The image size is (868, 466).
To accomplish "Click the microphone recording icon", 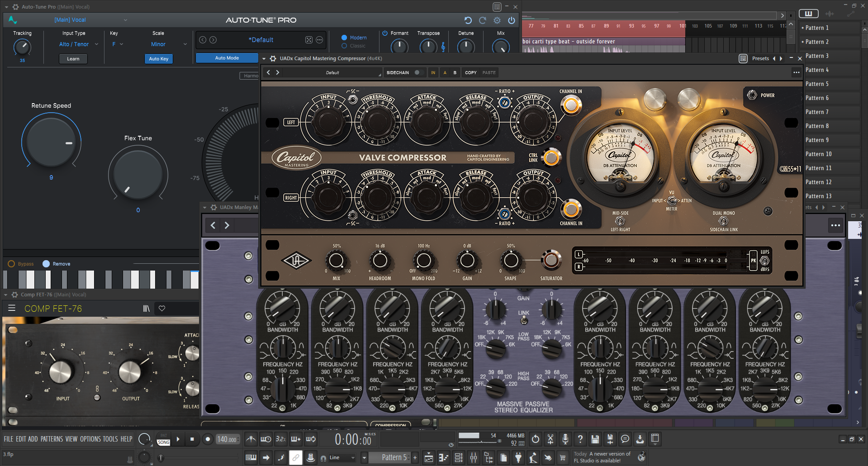I will [x=565, y=439].
